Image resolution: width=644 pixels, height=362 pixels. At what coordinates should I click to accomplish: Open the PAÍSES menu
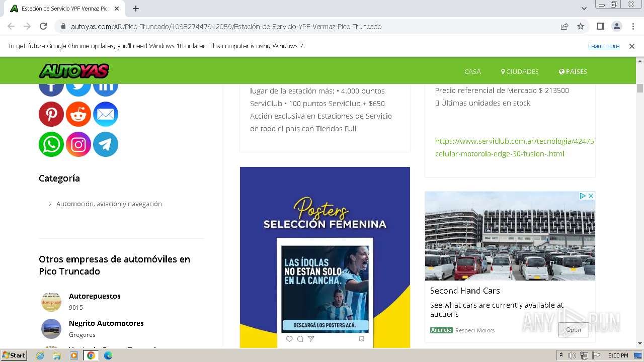coord(573,71)
